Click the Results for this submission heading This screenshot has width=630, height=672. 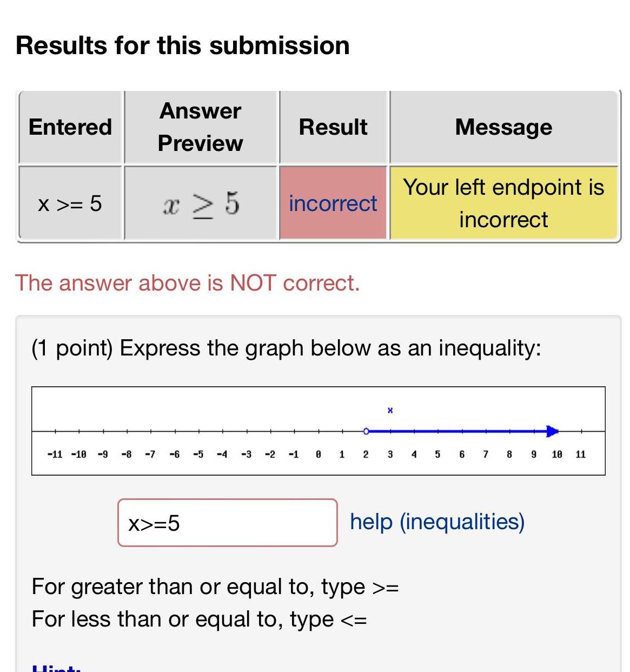182,45
